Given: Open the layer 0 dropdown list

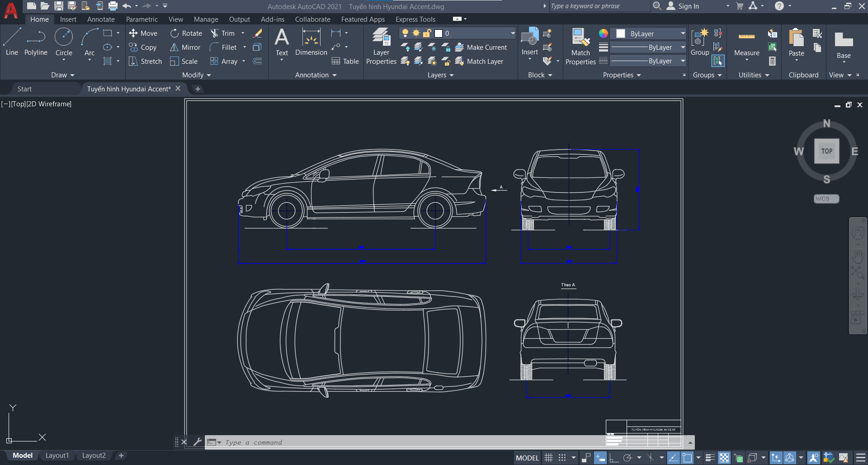Looking at the screenshot, I should click(513, 33).
